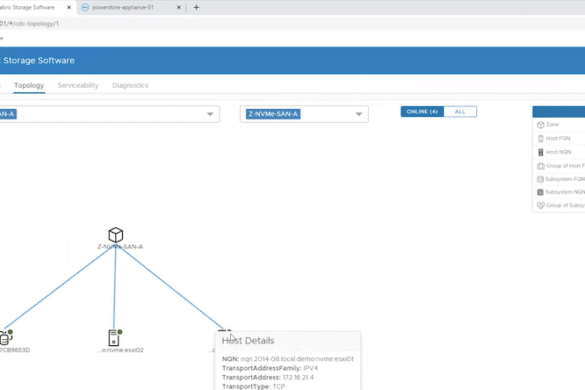The width and height of the screenshot is (585, 390).
Task: Click the Host NQN legend label
Action: pos(559,152)
